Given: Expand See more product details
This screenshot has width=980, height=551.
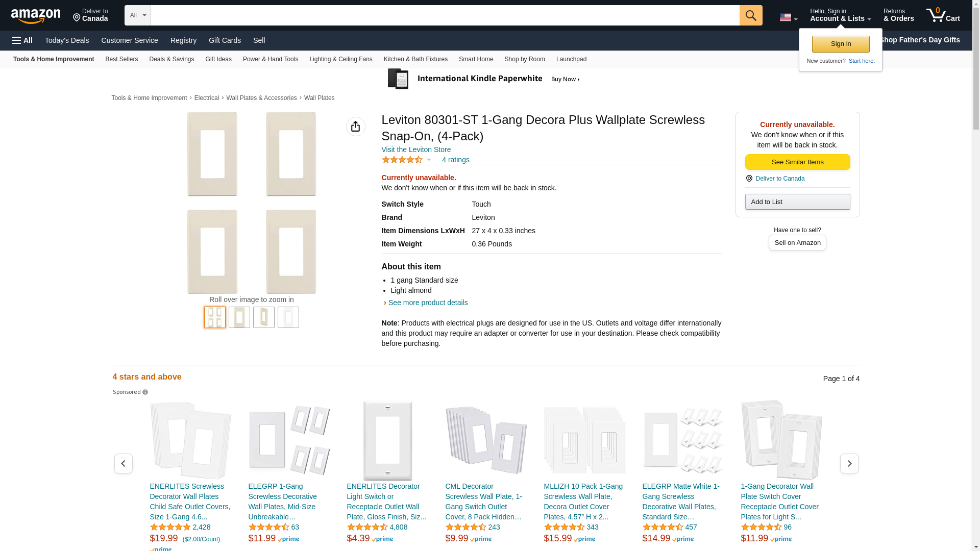Looking at the screenshot, I should pyautogui.click(x=428, y=303).
